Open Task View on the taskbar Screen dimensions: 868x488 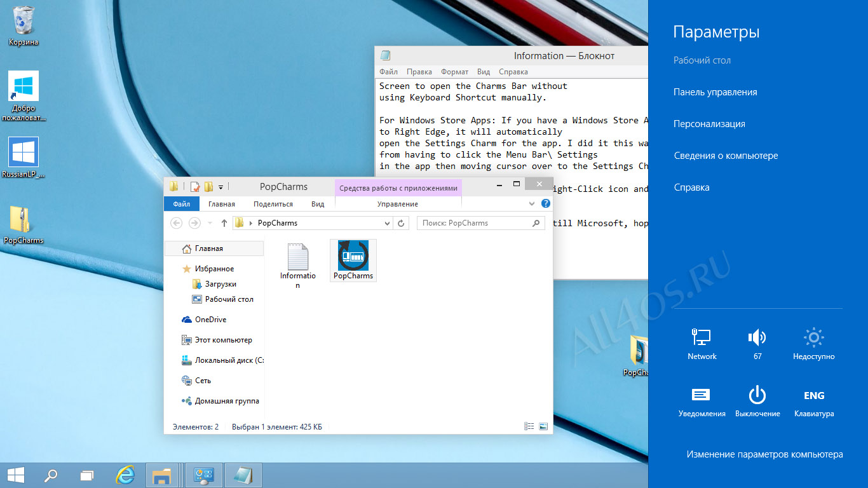(87, 475)
